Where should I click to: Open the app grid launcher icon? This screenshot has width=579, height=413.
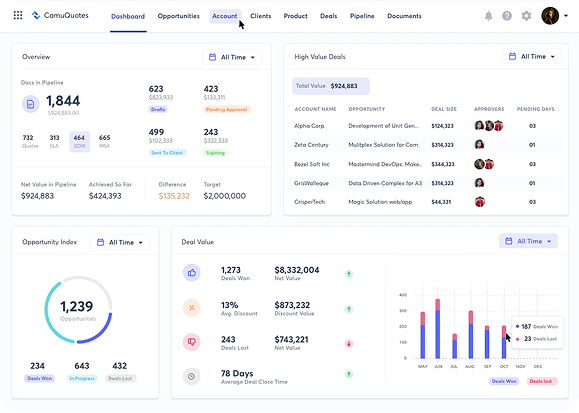18,15
